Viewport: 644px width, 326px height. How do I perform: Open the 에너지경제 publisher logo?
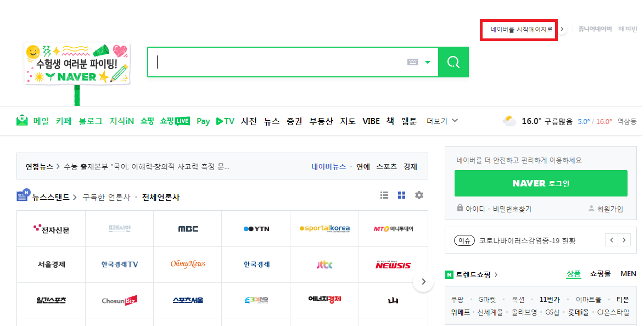(x=324, y=300)
